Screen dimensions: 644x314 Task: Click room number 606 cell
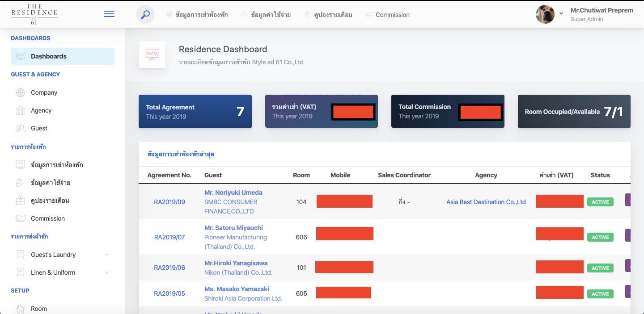pyautogui.click(x=301, y=237)
